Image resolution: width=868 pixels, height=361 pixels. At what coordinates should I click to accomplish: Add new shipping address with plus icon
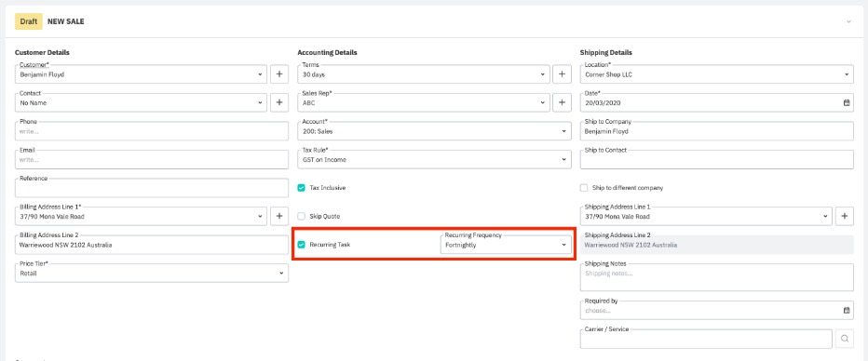point(844,216)
